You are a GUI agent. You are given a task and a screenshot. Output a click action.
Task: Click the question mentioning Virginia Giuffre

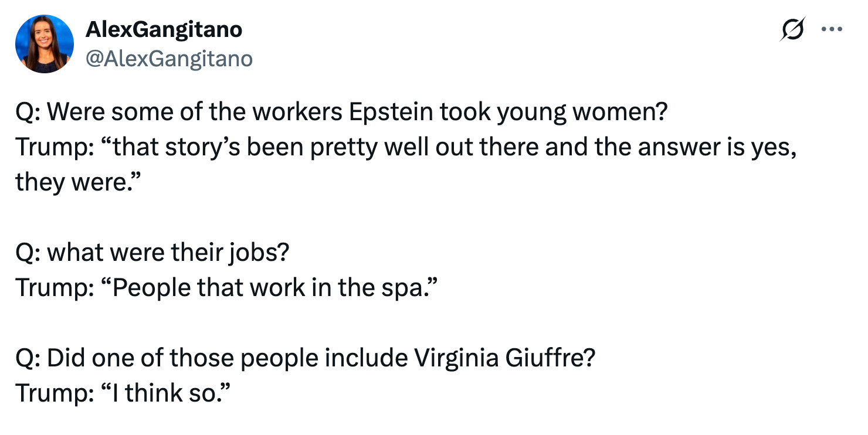coord(306,358)
